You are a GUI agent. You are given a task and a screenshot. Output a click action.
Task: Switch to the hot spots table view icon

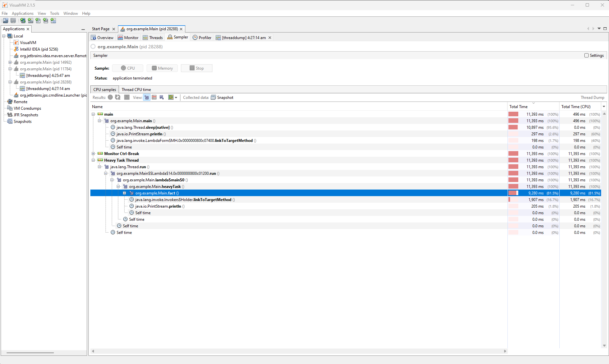[154, 97]
